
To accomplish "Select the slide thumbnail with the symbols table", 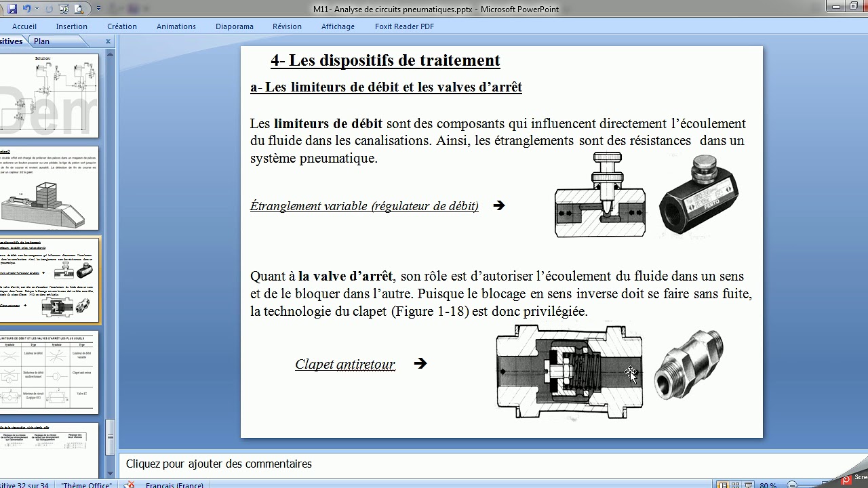I will pos(49,372).
